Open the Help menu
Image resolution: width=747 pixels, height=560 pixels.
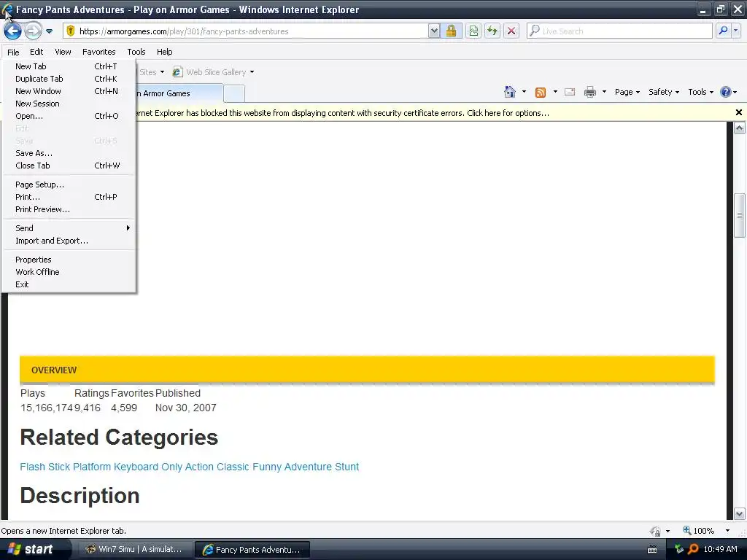click(164, 52)
